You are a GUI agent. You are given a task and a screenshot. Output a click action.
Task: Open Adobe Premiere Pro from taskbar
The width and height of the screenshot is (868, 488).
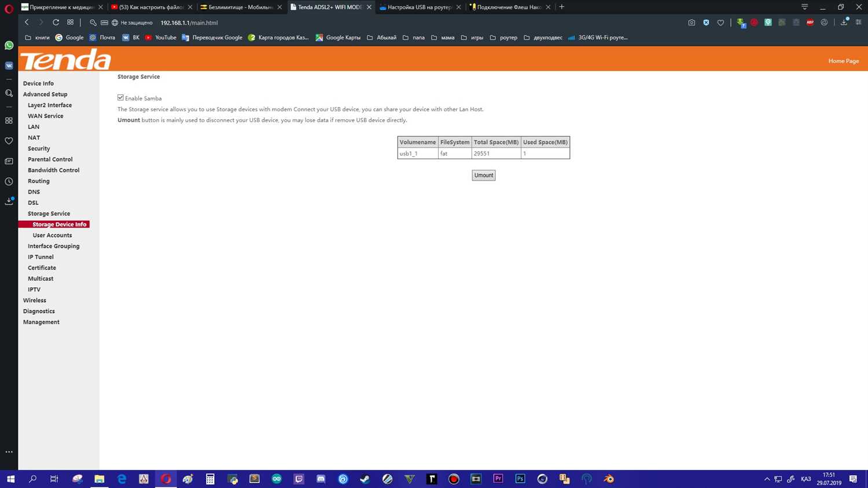(498, 479)
